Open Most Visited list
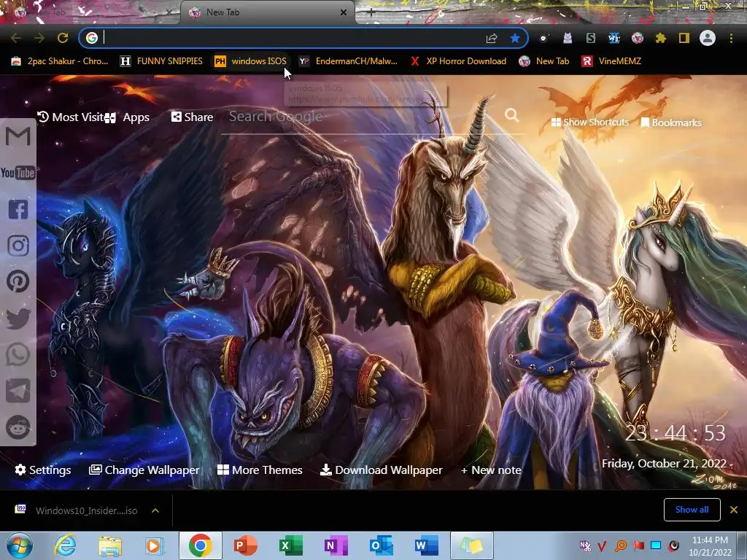Viewport: 747px width, 560px height. coord(71,117)
